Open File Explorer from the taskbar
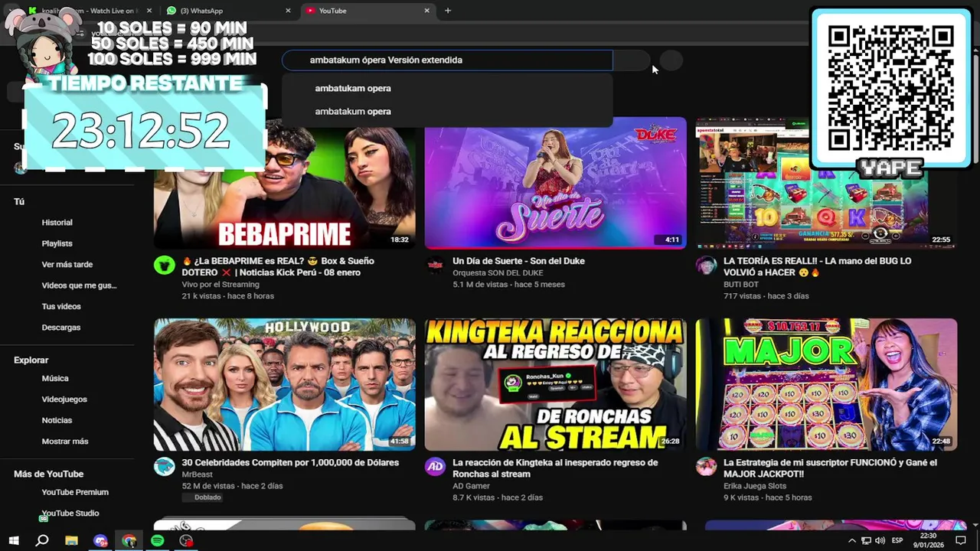 click(71, 541)
